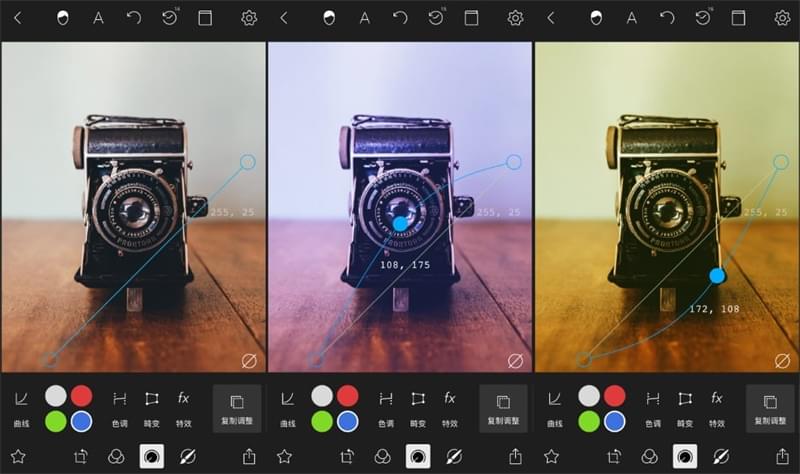Screen dimensions: 800x474
Task: Select the red channel swatch in middle panel
Action: coord(347,395)
